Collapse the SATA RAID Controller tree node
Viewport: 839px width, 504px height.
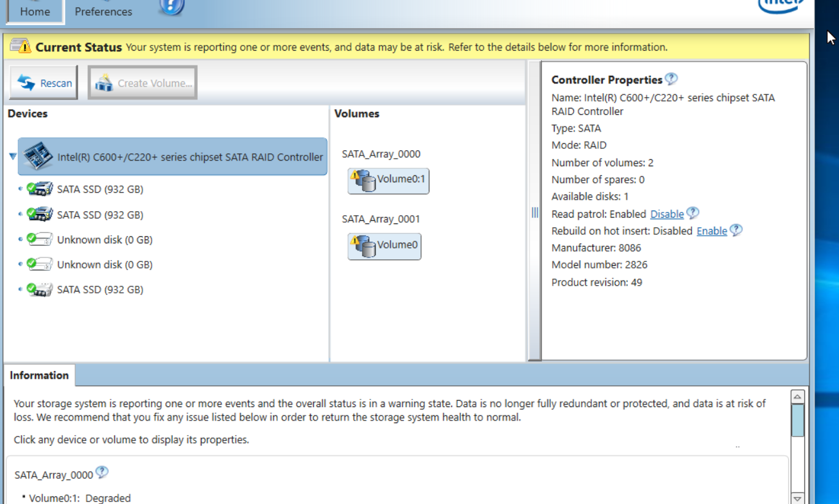(x=13, y=156)
